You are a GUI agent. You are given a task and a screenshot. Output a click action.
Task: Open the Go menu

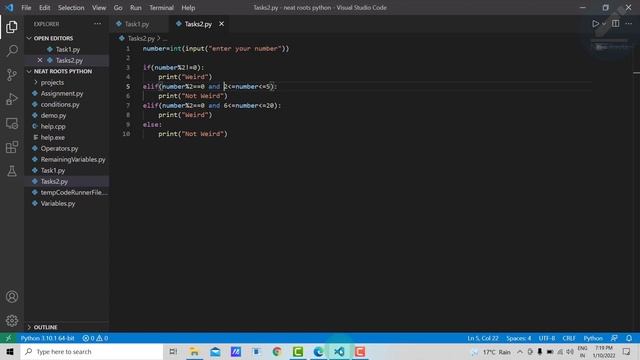(x=118, y=7)
